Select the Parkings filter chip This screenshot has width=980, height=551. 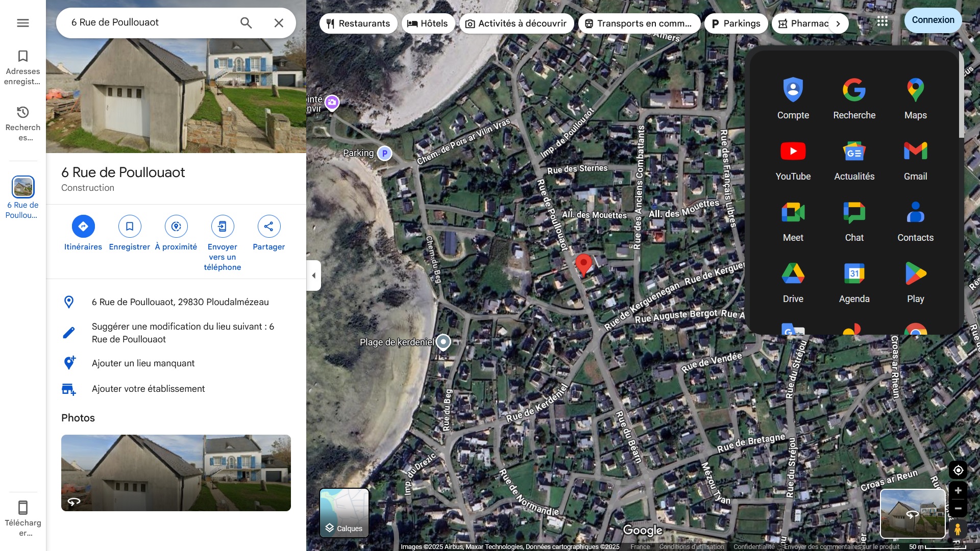click(x=736, y=23)
